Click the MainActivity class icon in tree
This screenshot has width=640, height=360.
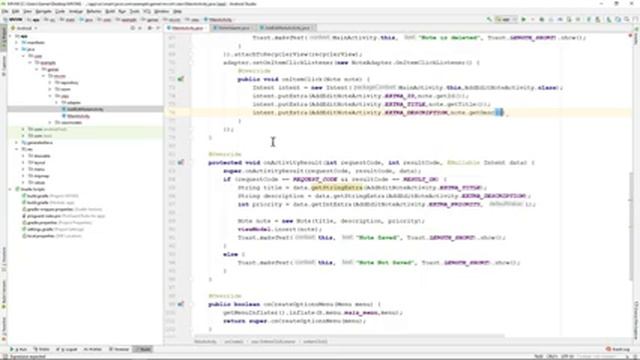pyautogui.click(x=64, y=116)
